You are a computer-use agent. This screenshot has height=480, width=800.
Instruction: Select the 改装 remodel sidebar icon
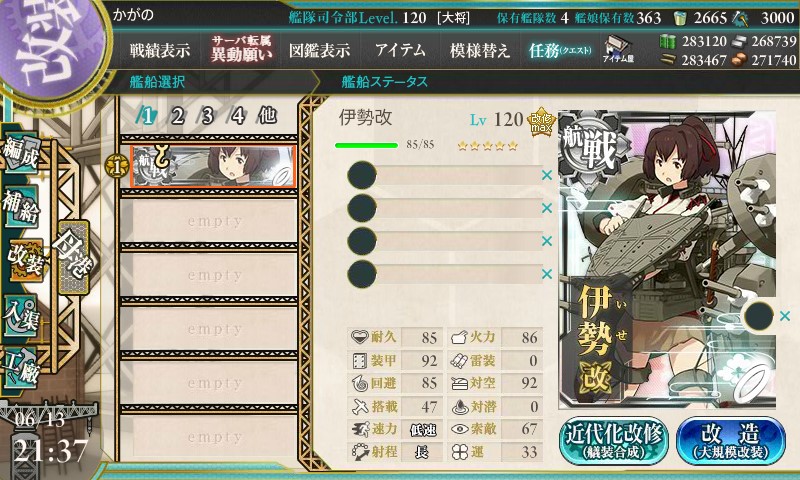[x=24, y=260]
